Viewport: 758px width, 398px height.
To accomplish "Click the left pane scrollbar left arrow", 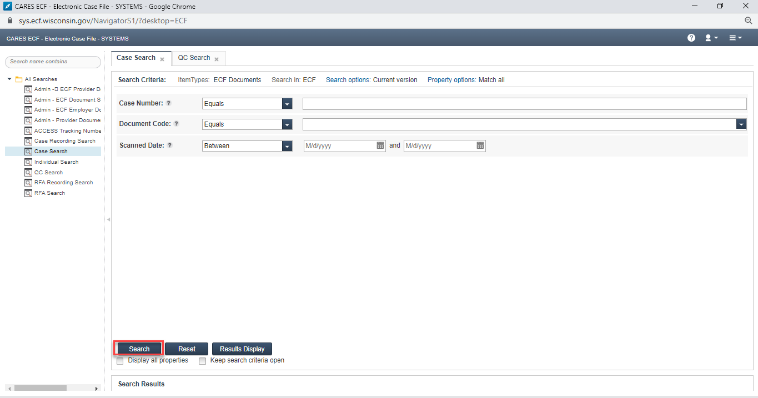I will coord(9,388).
